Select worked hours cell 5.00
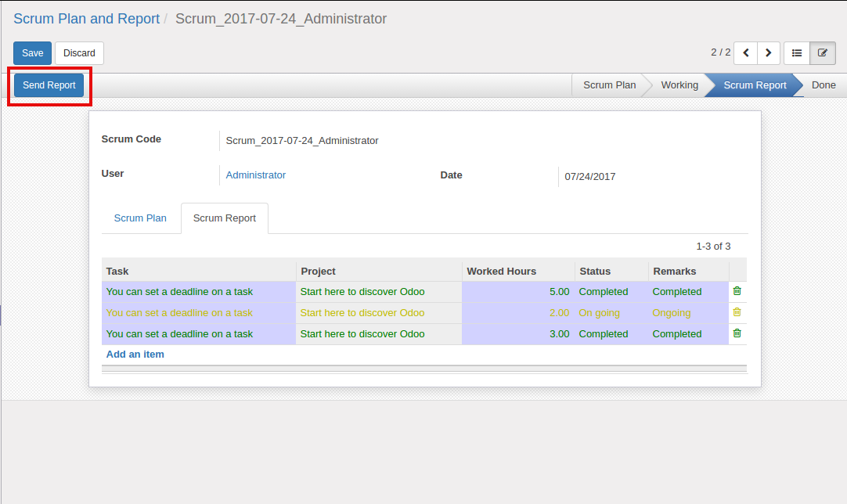This screenshot has width=847, height=504. coord(518,292)
